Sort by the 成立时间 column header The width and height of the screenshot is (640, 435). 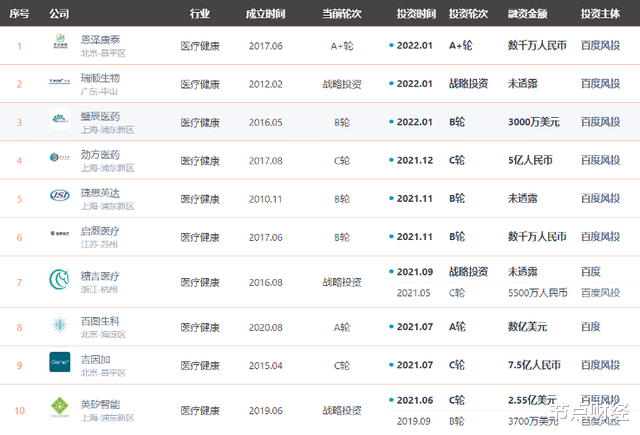(x=265, y=16)
